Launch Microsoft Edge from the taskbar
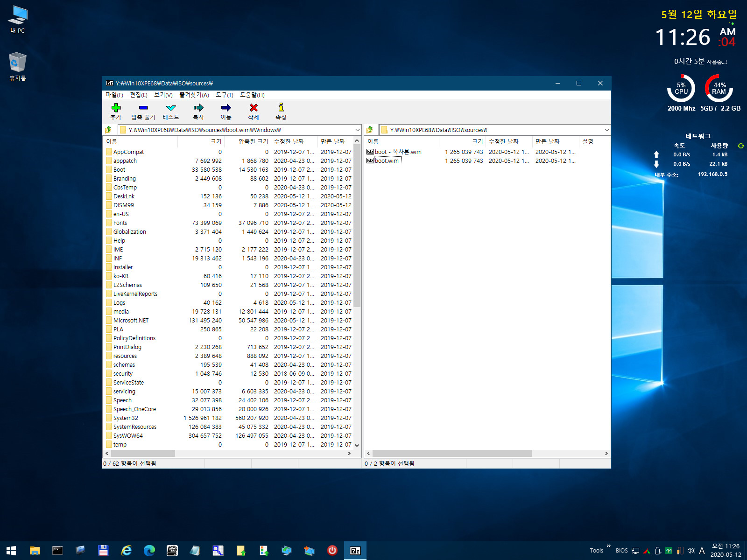The height and width of the screenshot is (560, 747). click(149, 551)
